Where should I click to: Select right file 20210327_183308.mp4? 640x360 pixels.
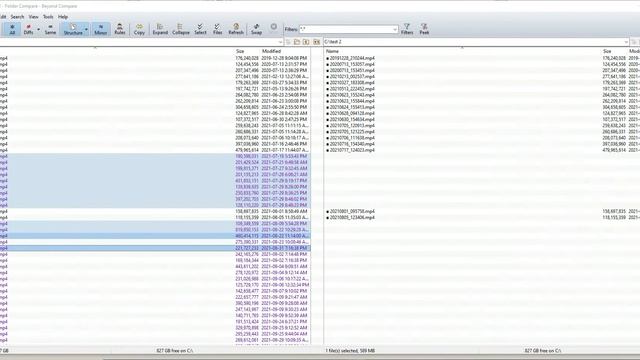(x=352, y=82)
